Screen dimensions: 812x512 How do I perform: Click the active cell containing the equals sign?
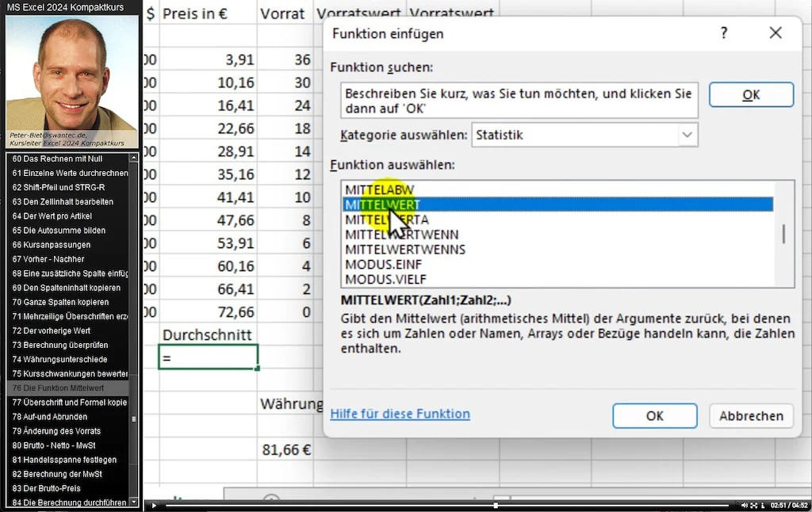(x=209, y=357)
